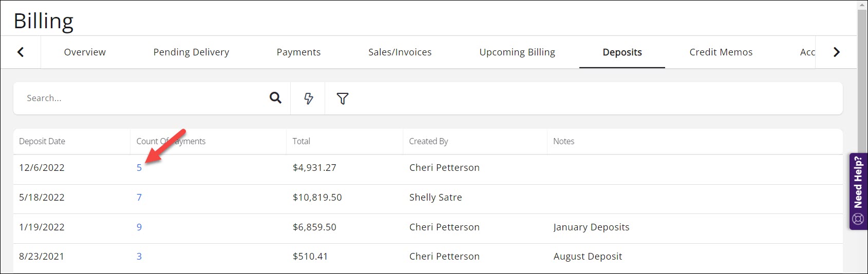Viewport: 868px width, 274px height.
Task: Sort by Deposit Date column header
Action: click(42, 141)
